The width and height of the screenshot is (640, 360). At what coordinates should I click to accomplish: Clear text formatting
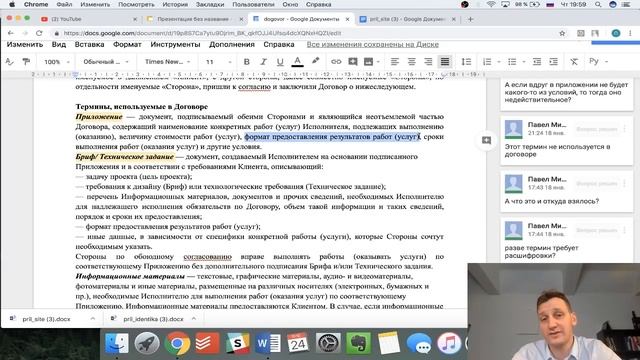click(574, 62)
